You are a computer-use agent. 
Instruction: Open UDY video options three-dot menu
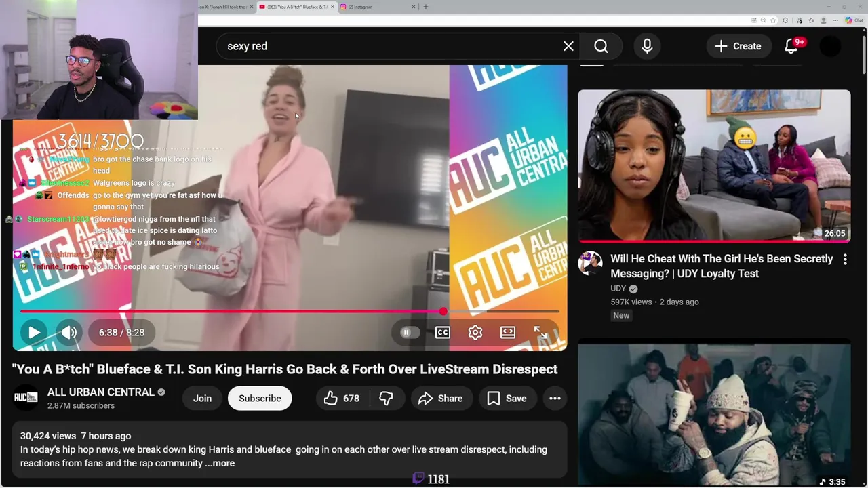[845, 259]
